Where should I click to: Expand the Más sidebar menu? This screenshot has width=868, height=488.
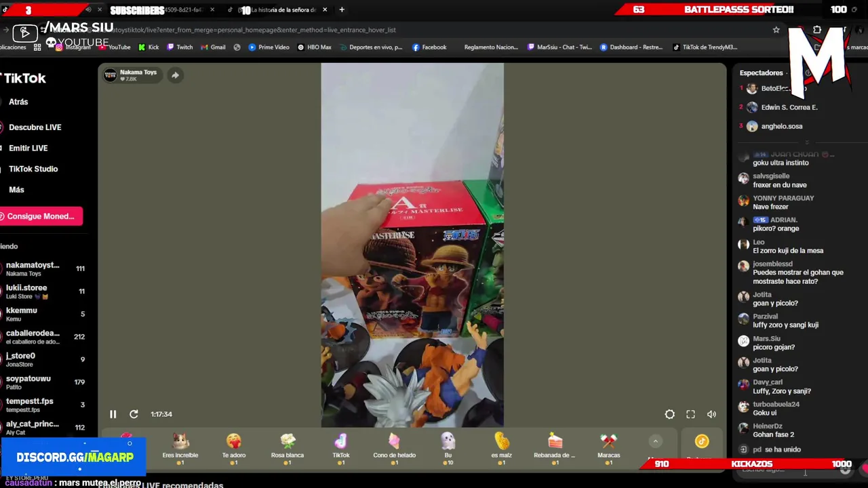[x=16, y=190]
